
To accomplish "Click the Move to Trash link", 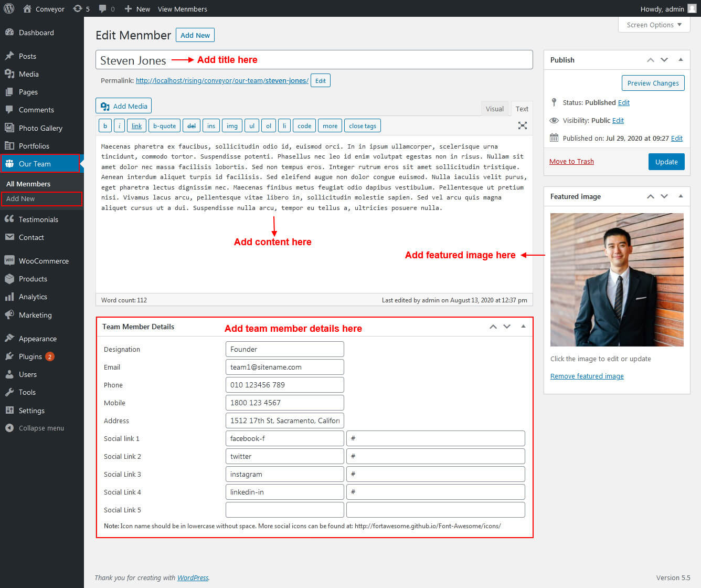I will click(571, 161).
